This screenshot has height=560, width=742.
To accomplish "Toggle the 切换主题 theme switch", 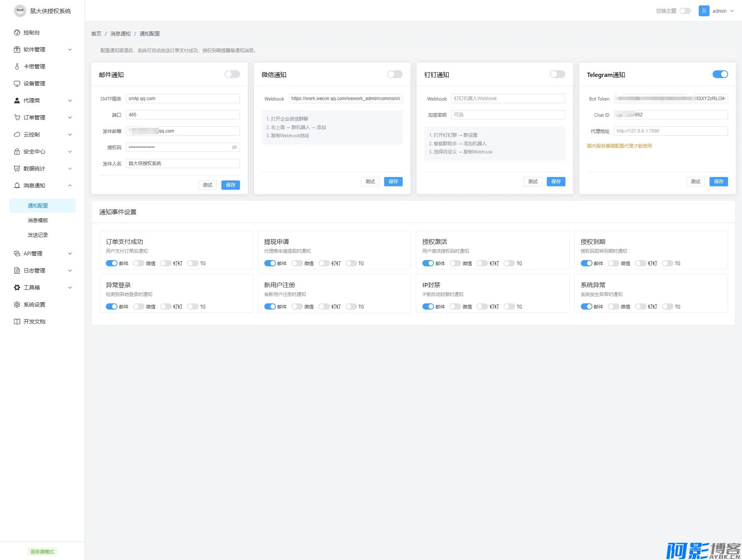I will point(685,11).
